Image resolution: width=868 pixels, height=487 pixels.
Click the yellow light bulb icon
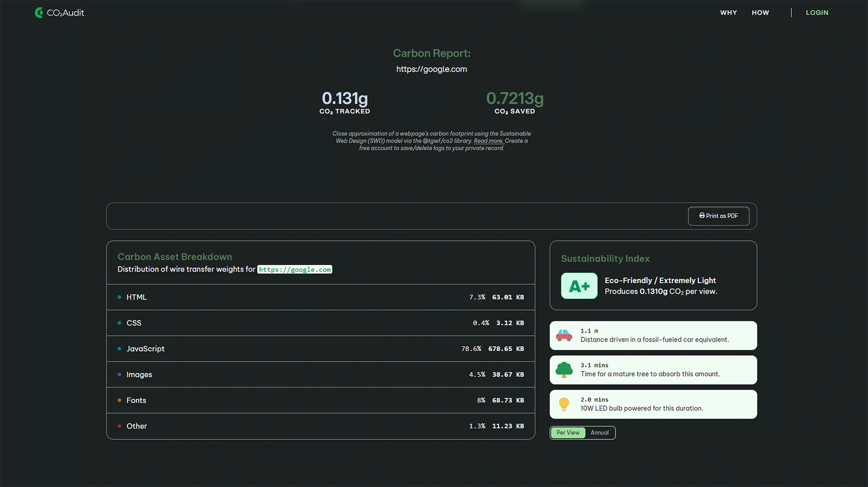tap(564, 404)
